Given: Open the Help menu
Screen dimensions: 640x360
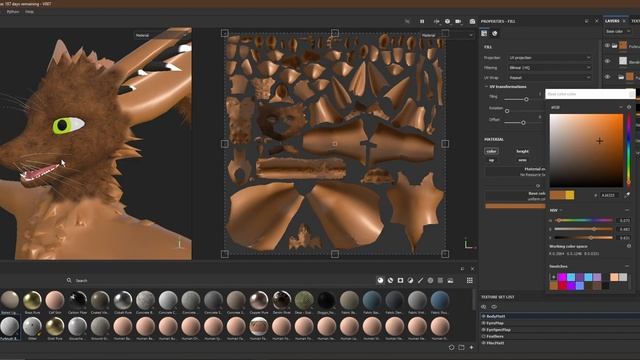Looking at the screenshot, I should [29, 12].
